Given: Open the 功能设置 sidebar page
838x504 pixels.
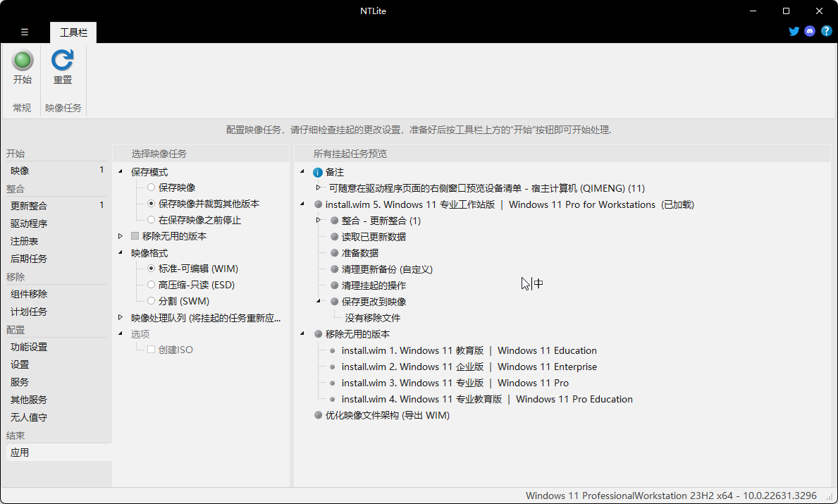Looking at the screenshot, I should (56, 347).
